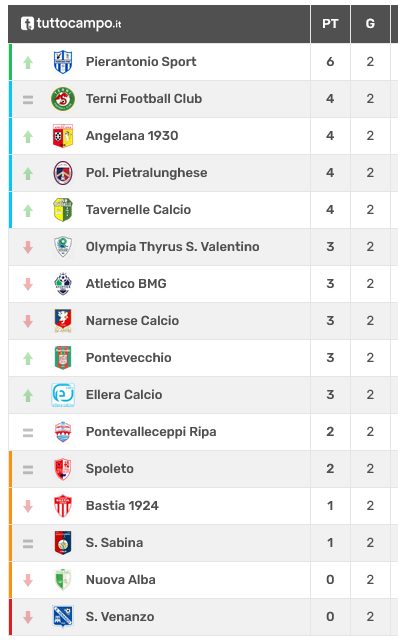Image resolution: width=398 pixels, height=640 pixels.
Task: Select the Bastia 1924 striped crest
Action: click(x=63, y=506)
